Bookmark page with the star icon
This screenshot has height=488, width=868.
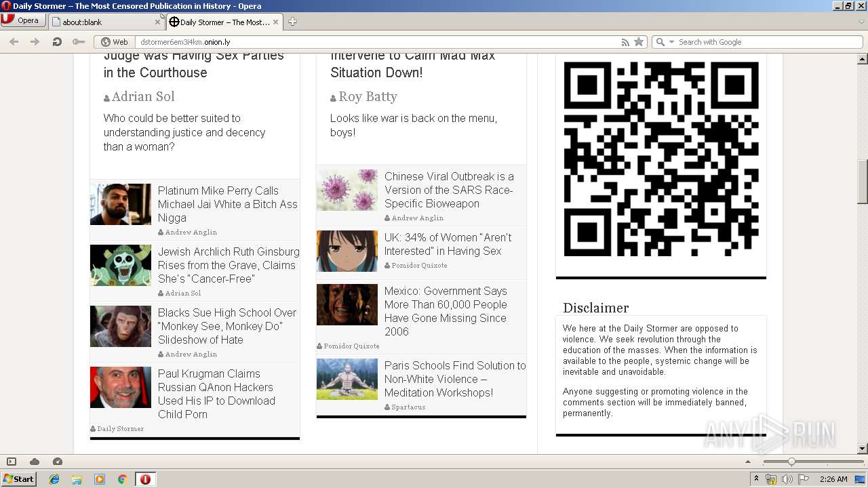(x=639, y=42)
